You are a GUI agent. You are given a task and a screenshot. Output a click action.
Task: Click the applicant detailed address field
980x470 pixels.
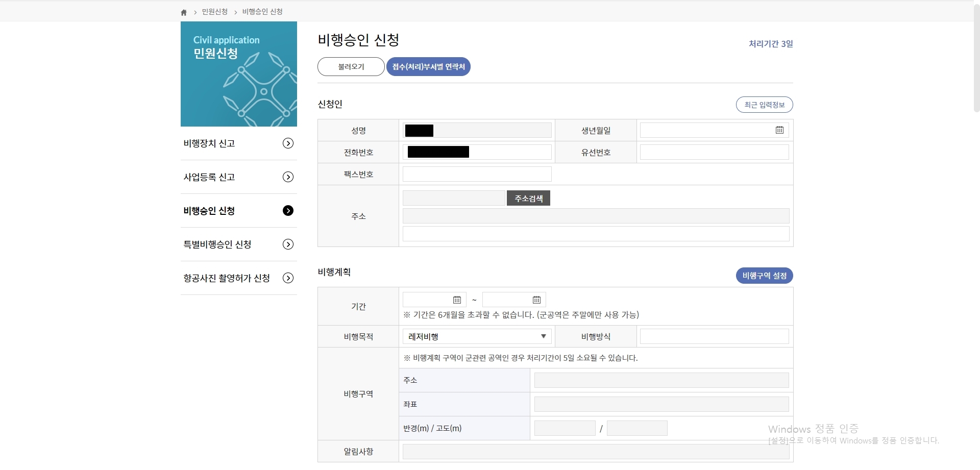pos(596,234)
